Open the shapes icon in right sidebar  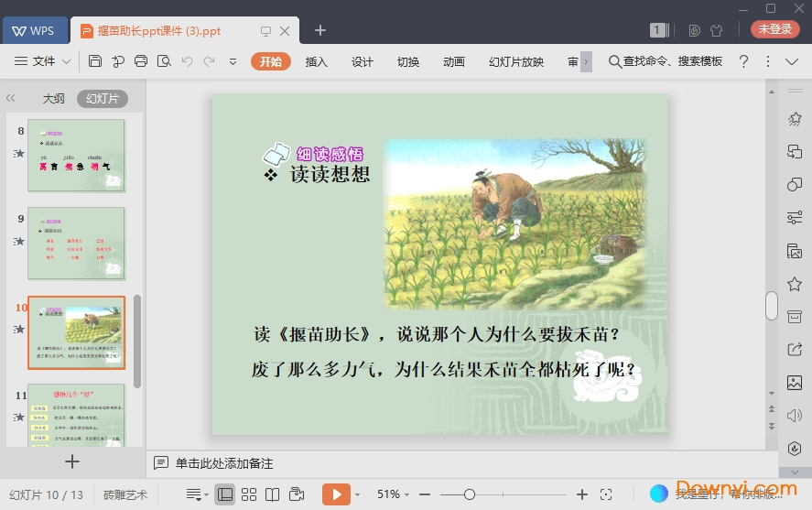[795, 184]
